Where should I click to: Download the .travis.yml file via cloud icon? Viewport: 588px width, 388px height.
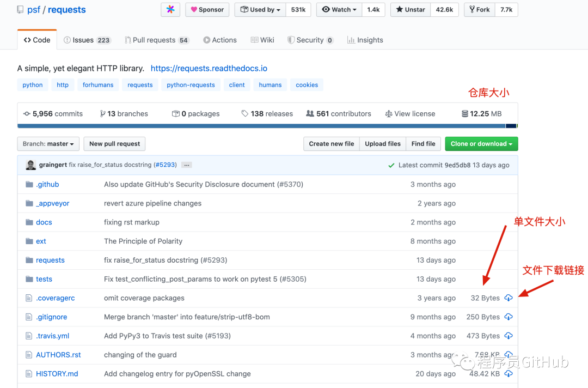(x=509, y=336)
